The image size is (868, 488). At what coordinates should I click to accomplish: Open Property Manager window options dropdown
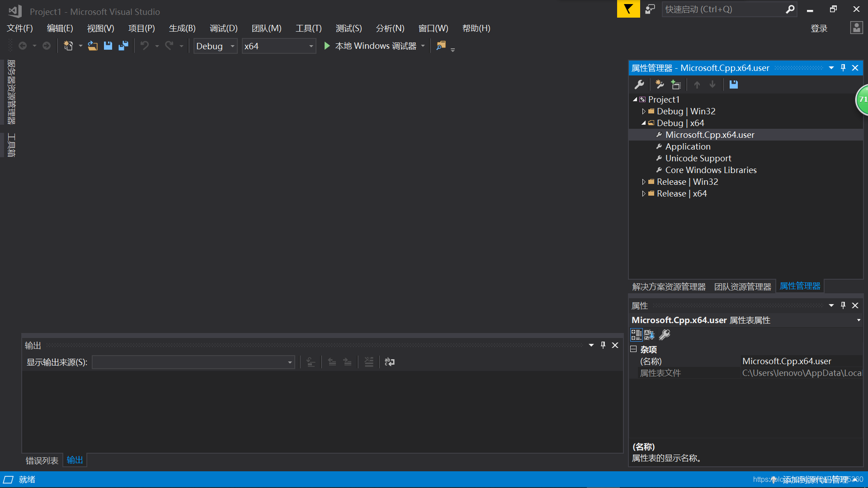coord(831,68)
